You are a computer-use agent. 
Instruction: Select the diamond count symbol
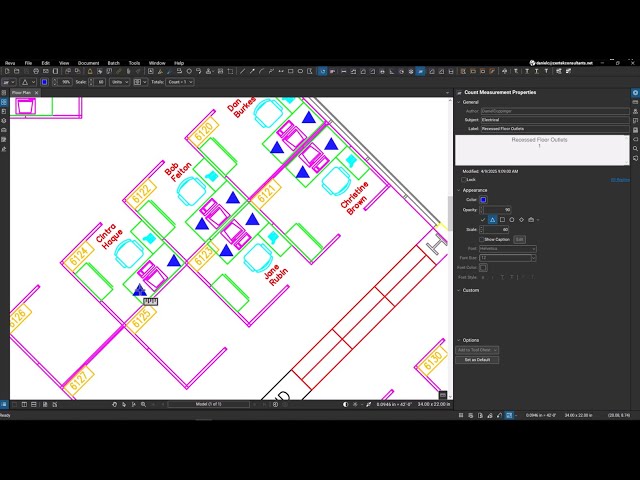[x=521, y=220]
